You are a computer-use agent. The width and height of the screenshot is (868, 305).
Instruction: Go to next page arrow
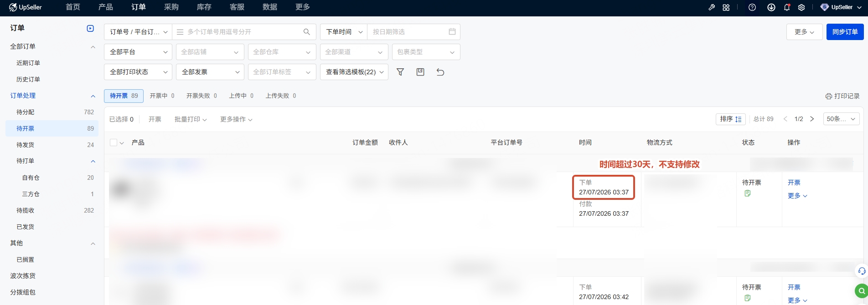tap(812, 119)
